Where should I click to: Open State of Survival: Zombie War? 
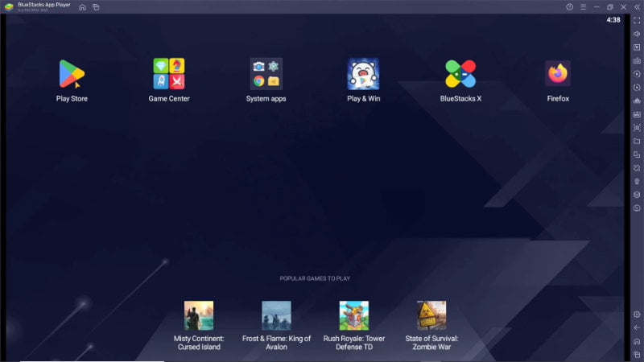point(431,315)
